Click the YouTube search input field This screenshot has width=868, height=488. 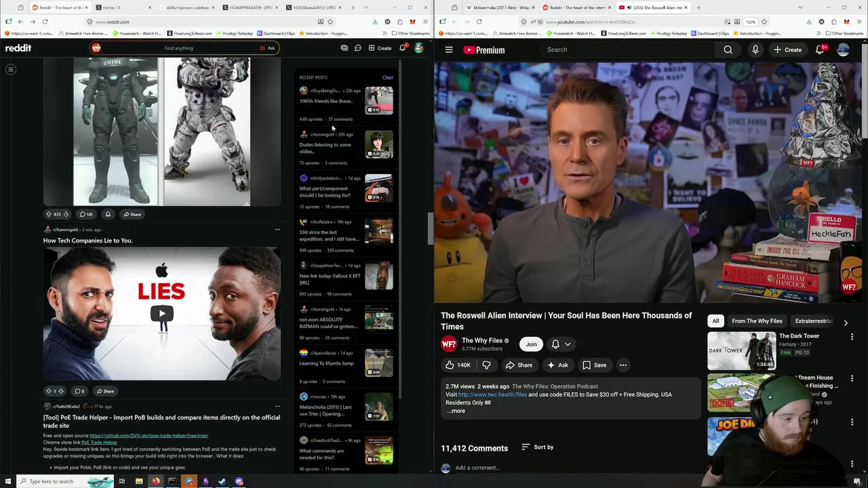click(627, 49)
